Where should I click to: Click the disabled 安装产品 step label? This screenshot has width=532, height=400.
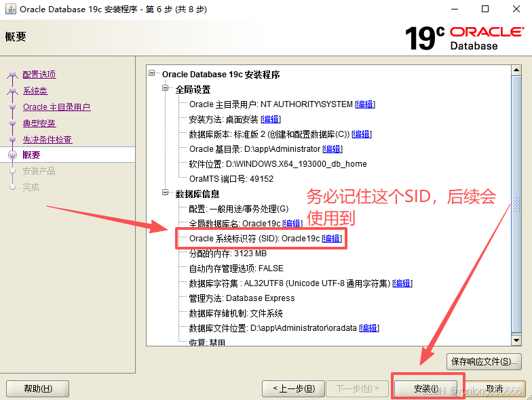coord(39,171)
